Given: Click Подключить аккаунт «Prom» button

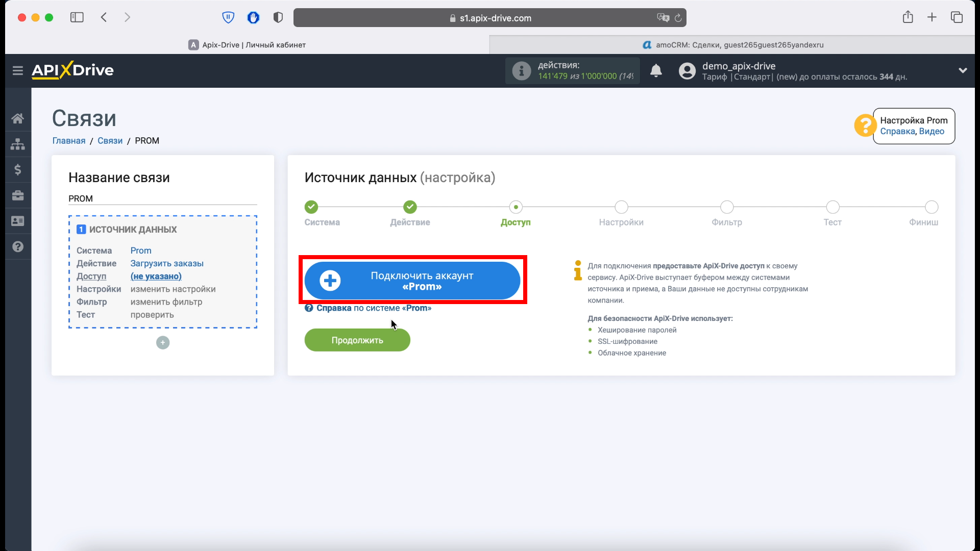Looking at the screenshot, I should click(412, 281).
